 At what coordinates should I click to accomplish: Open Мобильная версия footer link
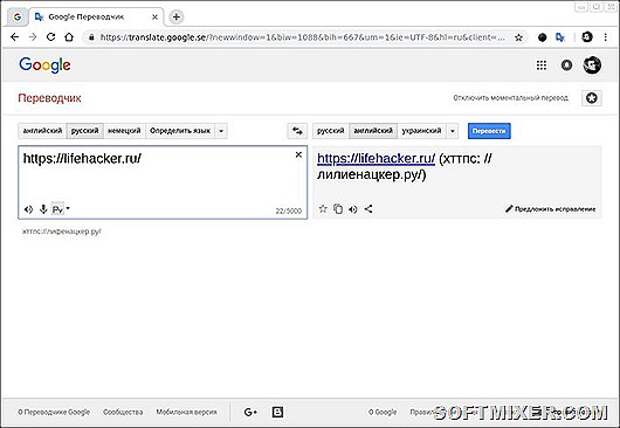[187, 412]
